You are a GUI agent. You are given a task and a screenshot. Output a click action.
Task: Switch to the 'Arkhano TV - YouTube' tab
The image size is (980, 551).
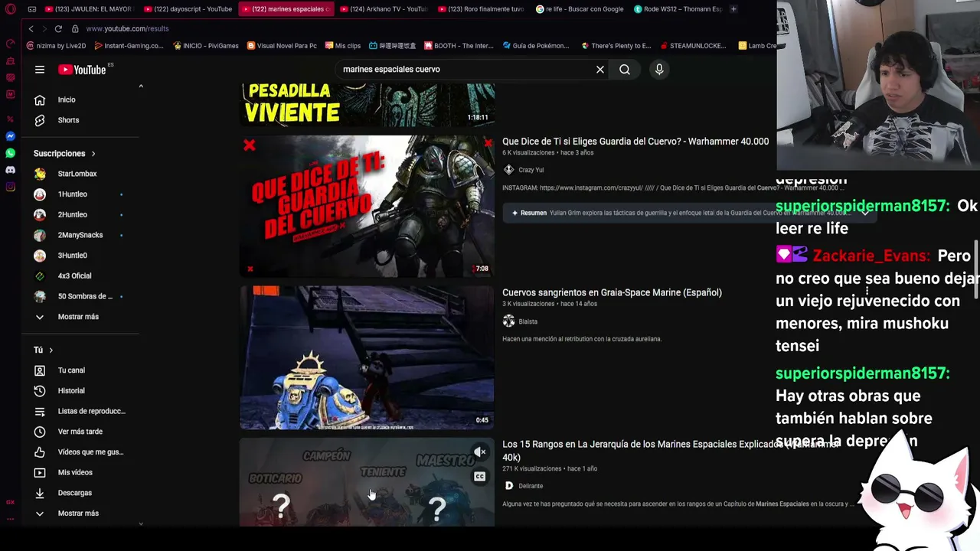383,9
